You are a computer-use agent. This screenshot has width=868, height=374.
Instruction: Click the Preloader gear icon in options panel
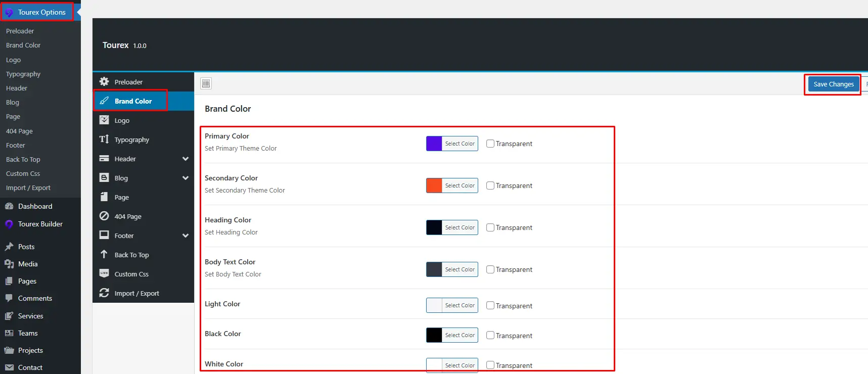tap(104, 81)
